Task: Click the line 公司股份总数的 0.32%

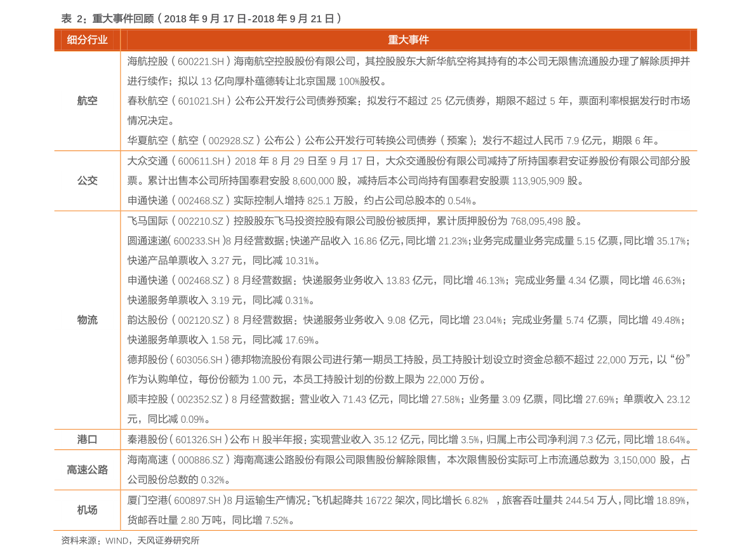Action: click(x=179, y=480)
